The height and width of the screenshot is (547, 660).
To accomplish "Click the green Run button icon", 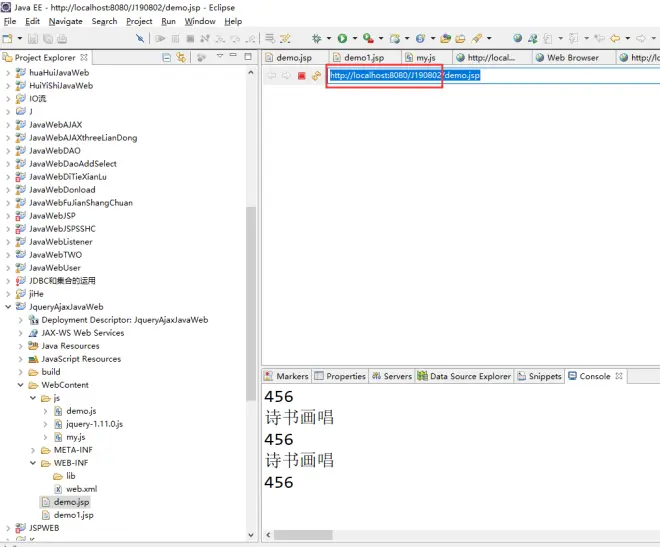I will 342,39.
